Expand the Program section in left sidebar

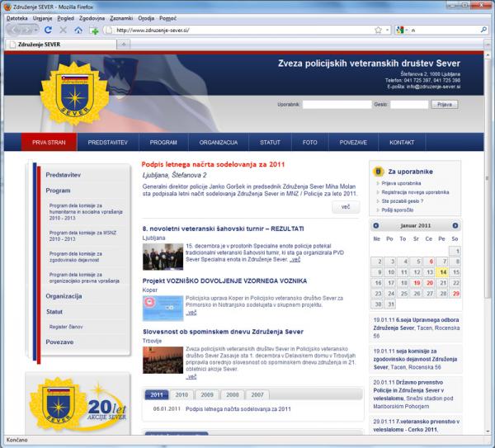[x=59, y=191]
